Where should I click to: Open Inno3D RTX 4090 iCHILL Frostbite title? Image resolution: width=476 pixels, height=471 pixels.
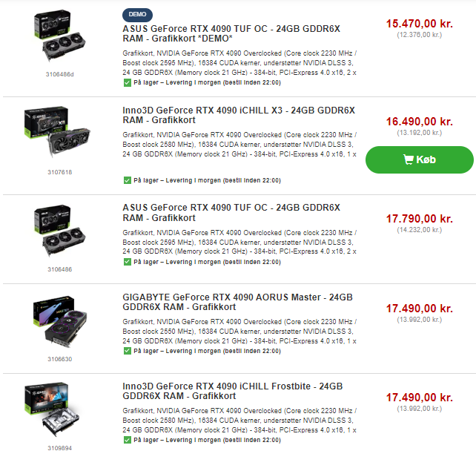(233, 391)
